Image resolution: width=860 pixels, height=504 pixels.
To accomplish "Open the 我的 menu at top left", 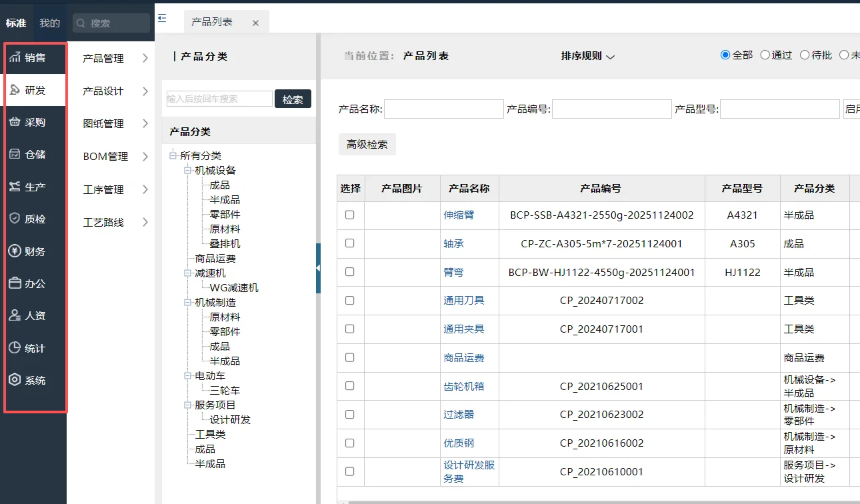I will click(50, 22).
